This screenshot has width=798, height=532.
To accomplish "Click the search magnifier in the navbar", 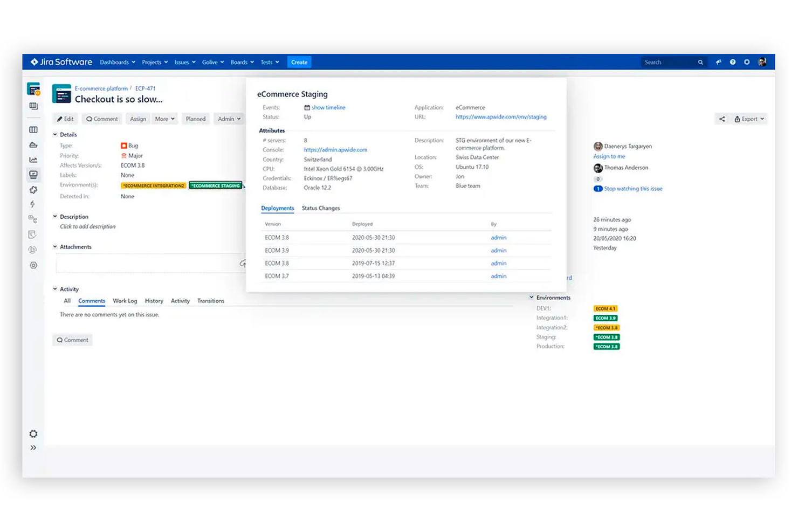I will [x=700, y=62].
